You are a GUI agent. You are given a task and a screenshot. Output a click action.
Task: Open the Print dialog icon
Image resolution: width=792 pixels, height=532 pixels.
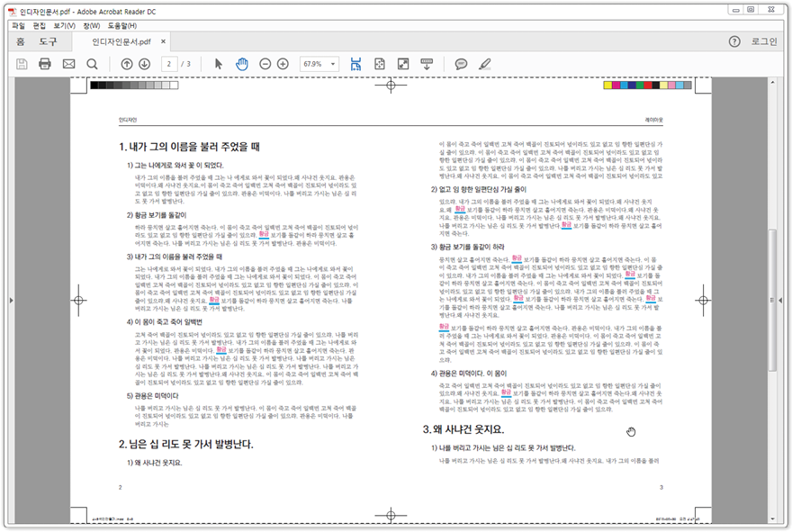click(x=44, y=64)
